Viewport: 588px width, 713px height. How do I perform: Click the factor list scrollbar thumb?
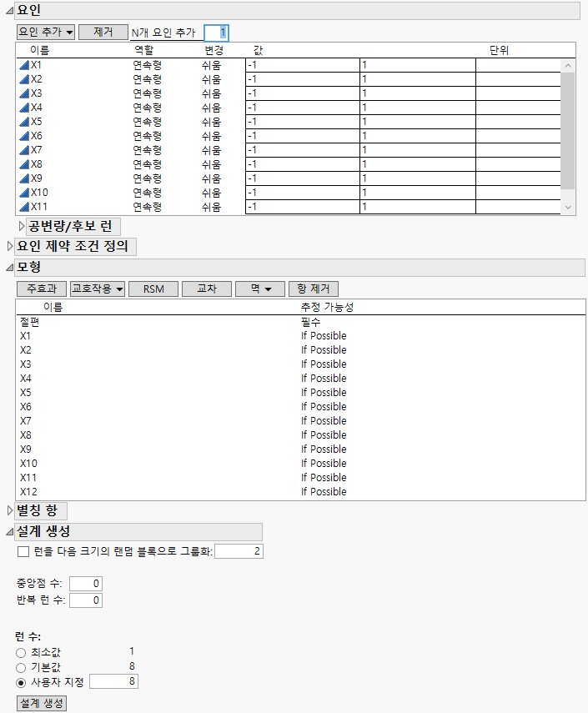[x=568, y=130]
